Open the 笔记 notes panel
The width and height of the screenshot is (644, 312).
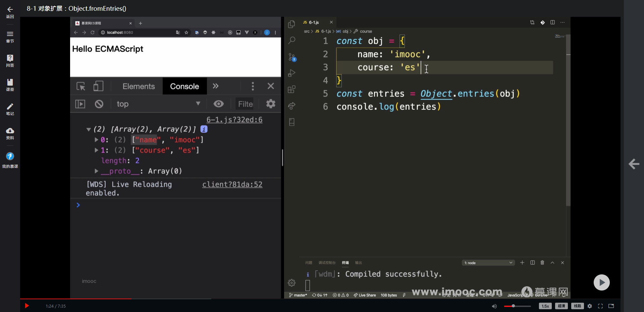[x=10, y=109]
